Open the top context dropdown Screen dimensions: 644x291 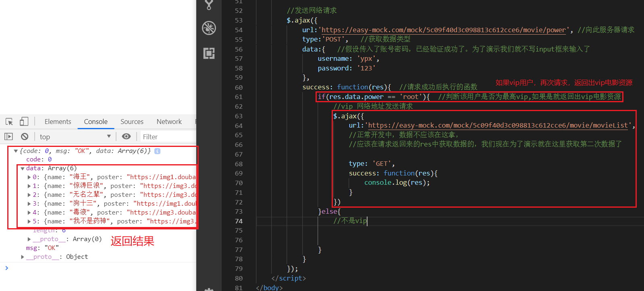pyautogui.click(x=75, y=136)
